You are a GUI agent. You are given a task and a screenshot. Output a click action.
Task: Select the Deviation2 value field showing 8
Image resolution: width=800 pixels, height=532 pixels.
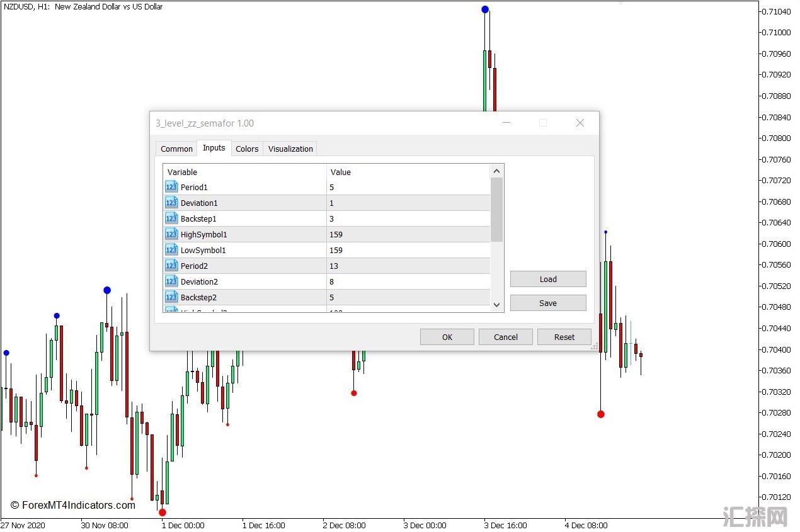(x=408, y=281)
